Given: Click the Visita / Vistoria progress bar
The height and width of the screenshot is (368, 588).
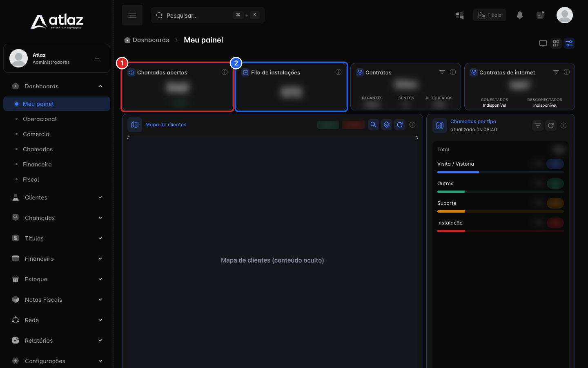Looking at the screenshot, I should click(x=501, y=172).
